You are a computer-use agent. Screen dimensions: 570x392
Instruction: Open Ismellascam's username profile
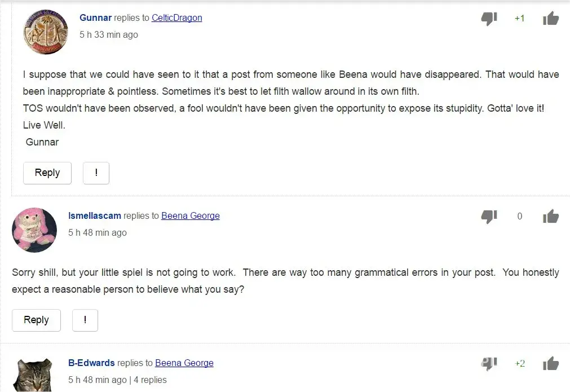tap(94, 215)
